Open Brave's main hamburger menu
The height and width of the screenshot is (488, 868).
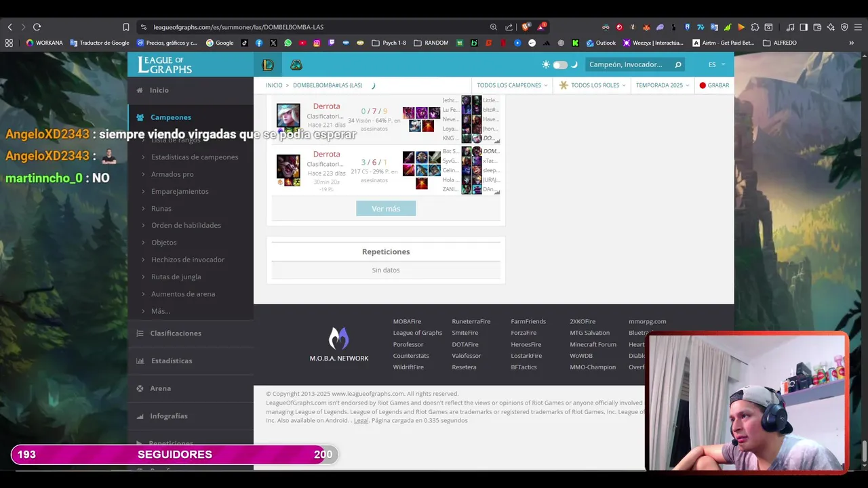click(858, 27)
